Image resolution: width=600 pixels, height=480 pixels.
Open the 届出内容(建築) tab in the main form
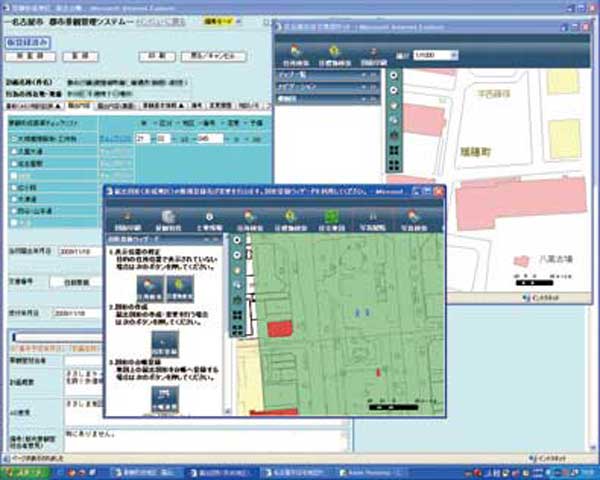pyautogui.click(x=115, y=106)
